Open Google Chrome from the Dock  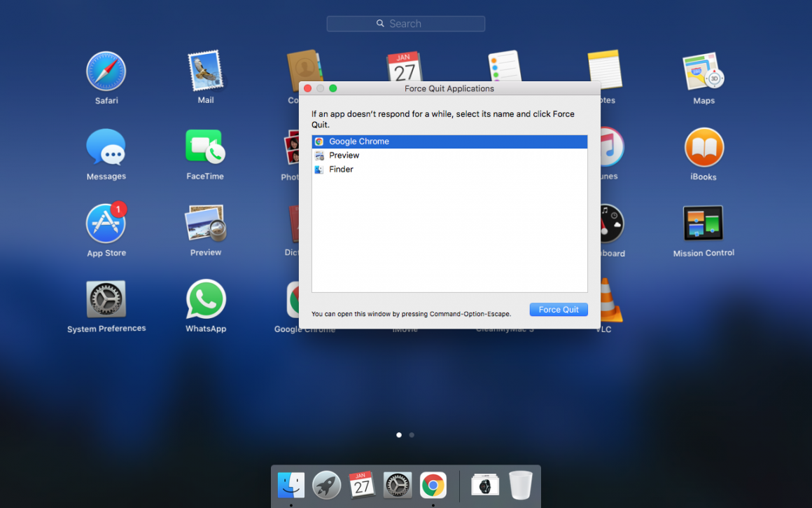(x=433, y=485)
